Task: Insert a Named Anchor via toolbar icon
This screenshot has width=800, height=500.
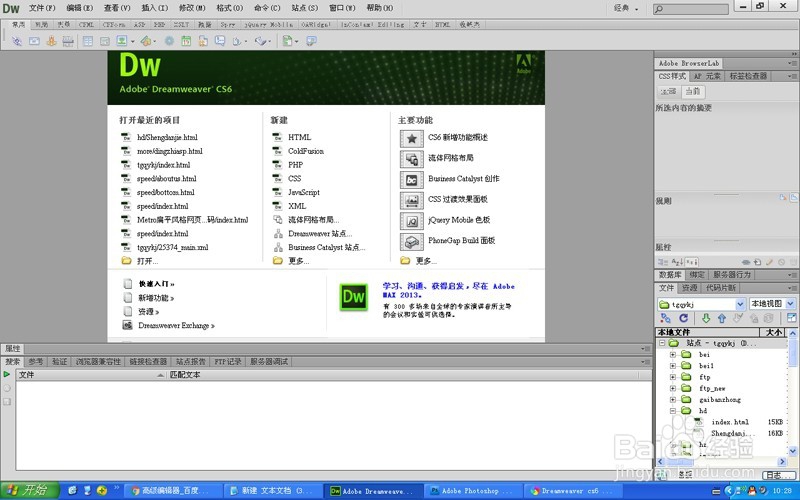Action: tap(51, 41)
